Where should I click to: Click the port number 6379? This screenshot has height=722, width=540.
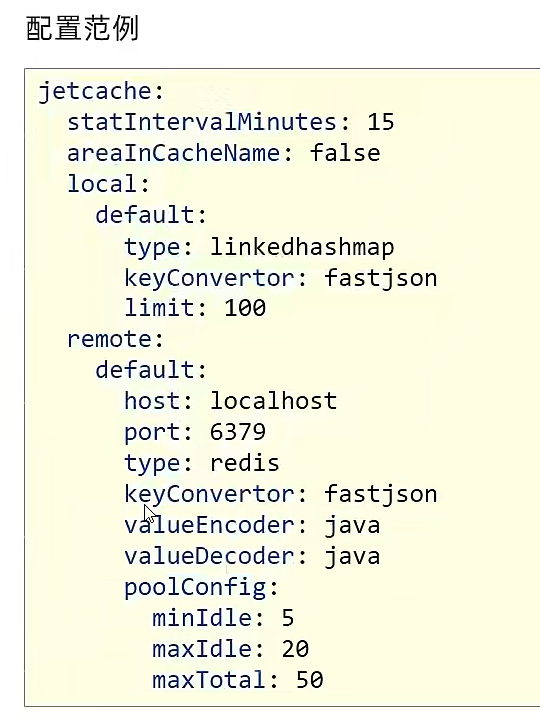click(x=238, y=432)
